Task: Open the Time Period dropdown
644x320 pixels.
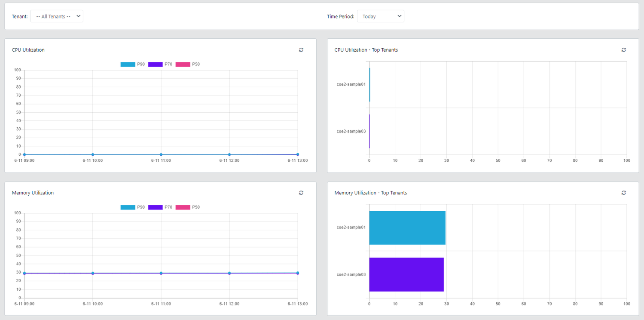Action: click(x=380, y=16)
